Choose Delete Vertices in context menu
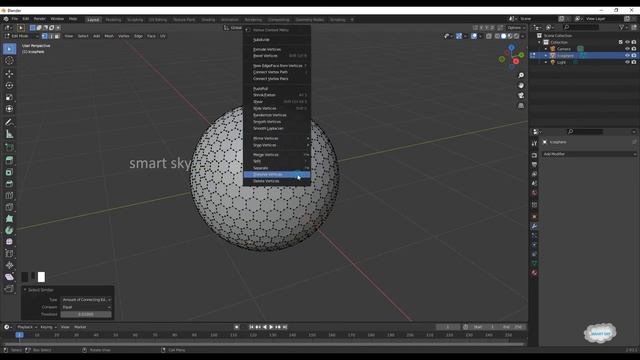The image size is (640, 360). tap(277, 181)
